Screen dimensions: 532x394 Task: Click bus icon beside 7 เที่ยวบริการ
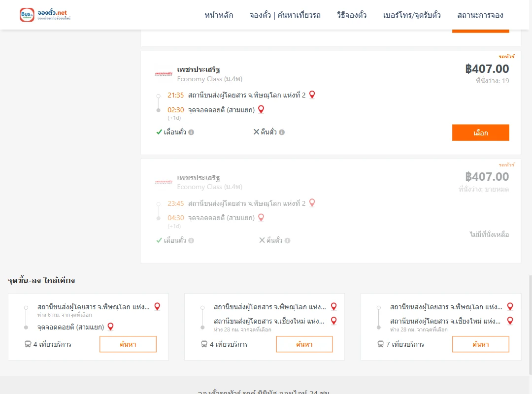(x=381, y=344)
